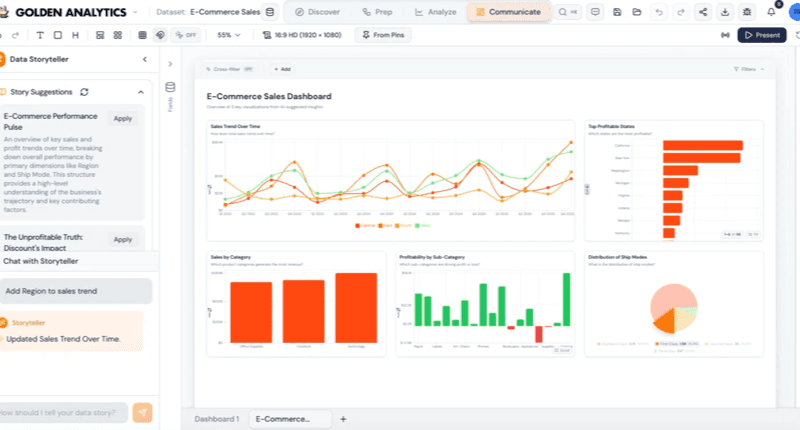Open the Filters dropdown on dashboard
Image resolution: width=800 pixels, height=430 pixels.
pos(747,69)
